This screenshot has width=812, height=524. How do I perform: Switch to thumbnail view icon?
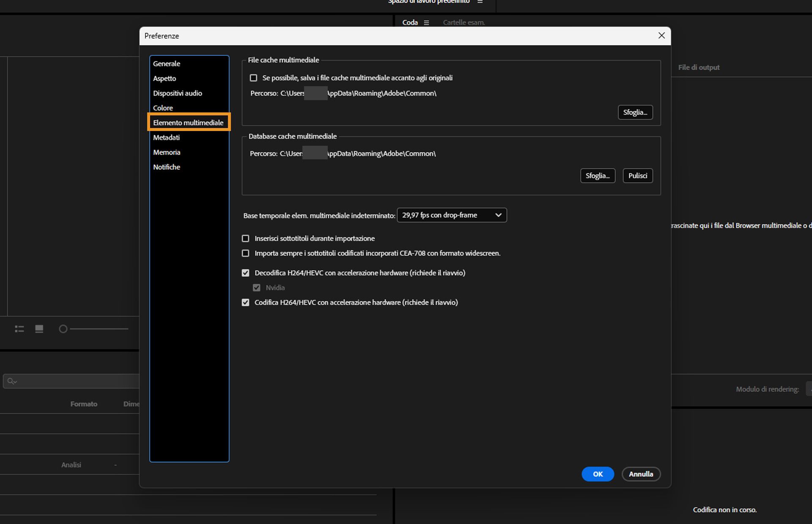coord(39,329)
